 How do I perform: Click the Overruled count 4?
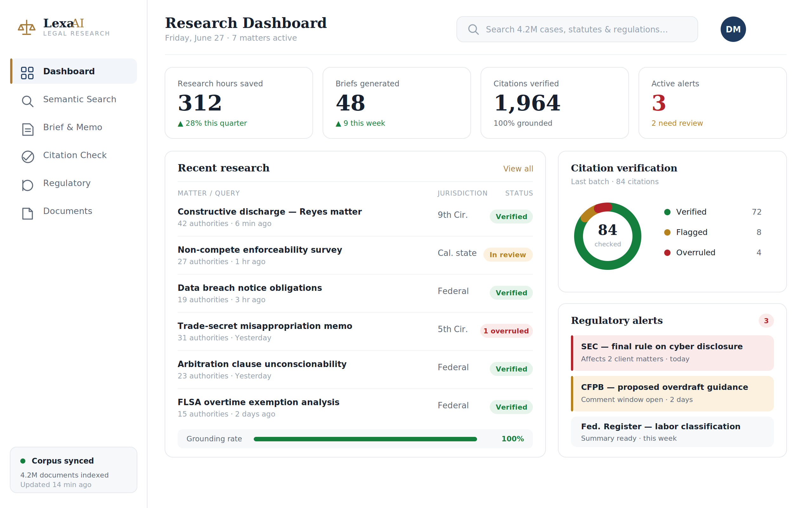click(x=759, y=253)
